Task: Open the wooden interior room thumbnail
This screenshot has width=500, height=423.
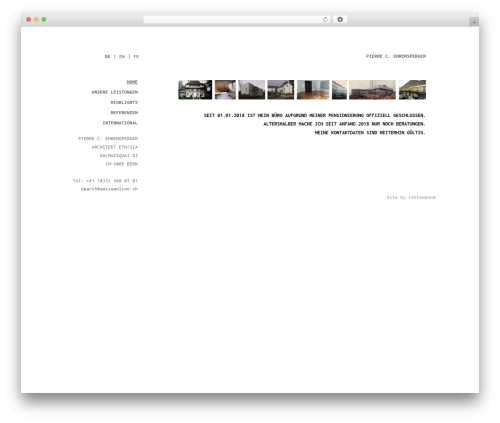Action: click(x=225, y=90)
